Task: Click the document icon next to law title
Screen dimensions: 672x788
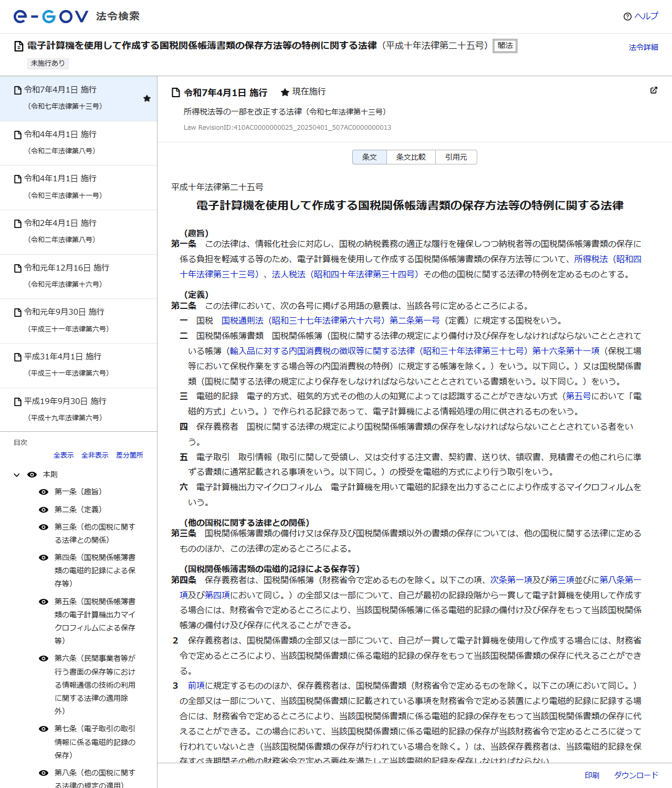Action: point(19,46)
